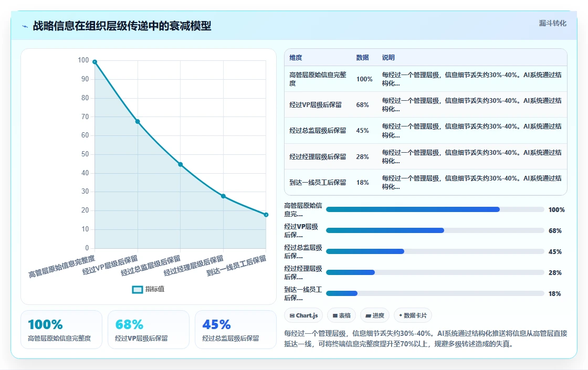Click x-axis label 经过VP层级后保留

110,265
